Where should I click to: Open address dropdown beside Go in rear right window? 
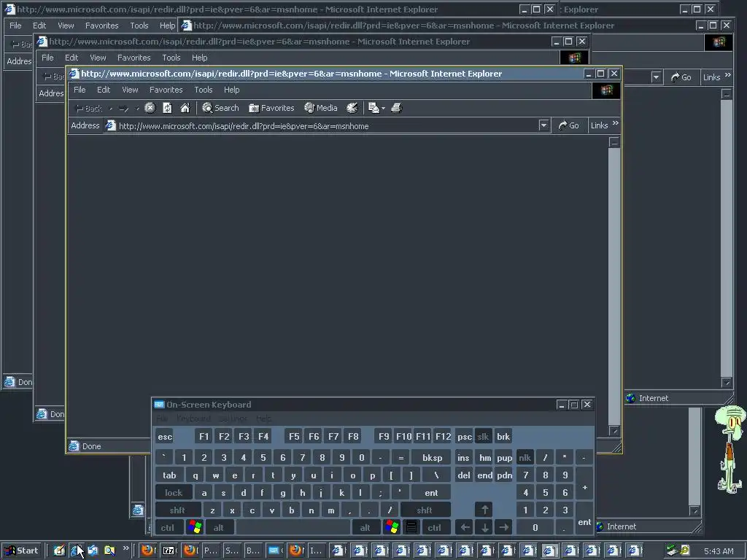[657, 77]
